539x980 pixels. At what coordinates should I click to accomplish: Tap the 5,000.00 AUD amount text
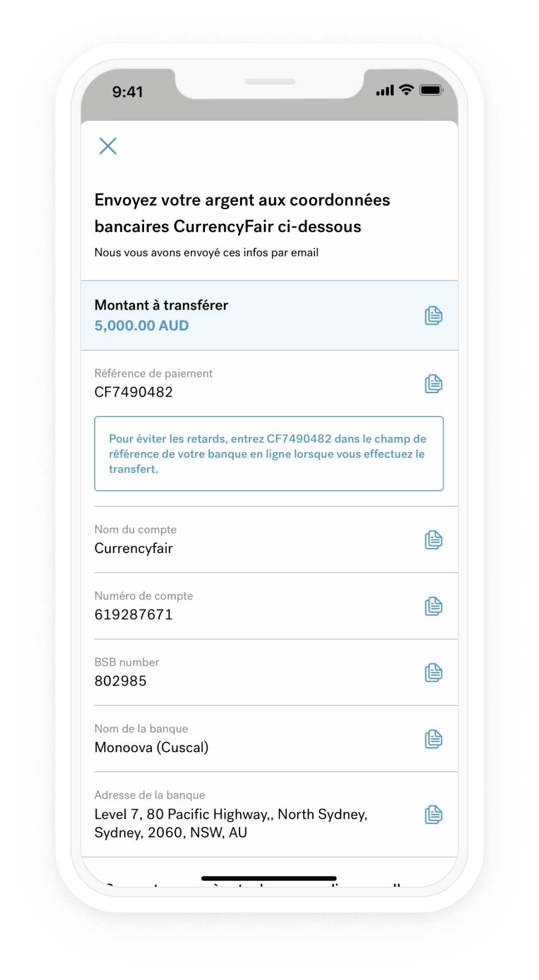142,326
